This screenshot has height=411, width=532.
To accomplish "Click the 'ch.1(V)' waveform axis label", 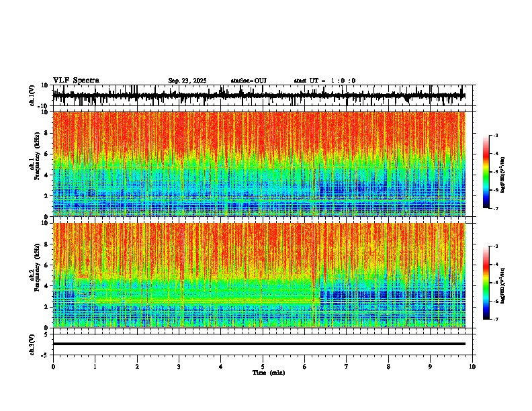I will (x=32, y=95).
